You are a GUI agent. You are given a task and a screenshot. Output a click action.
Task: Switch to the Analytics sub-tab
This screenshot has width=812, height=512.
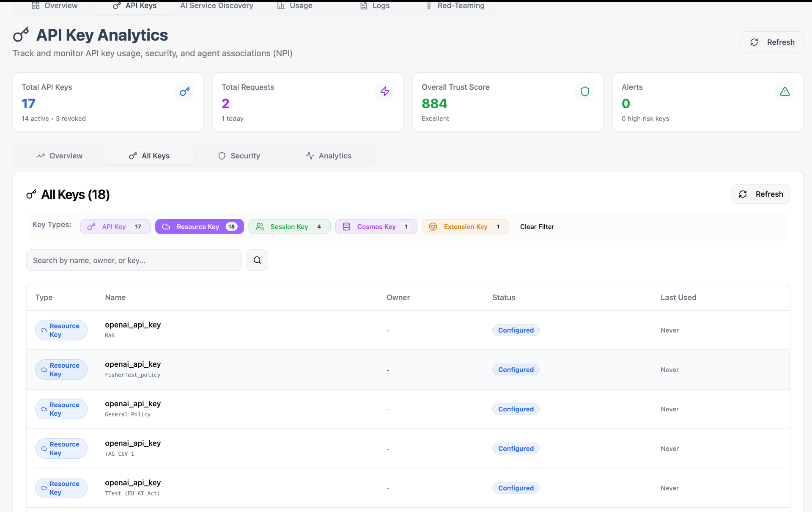tap(329, 156)
